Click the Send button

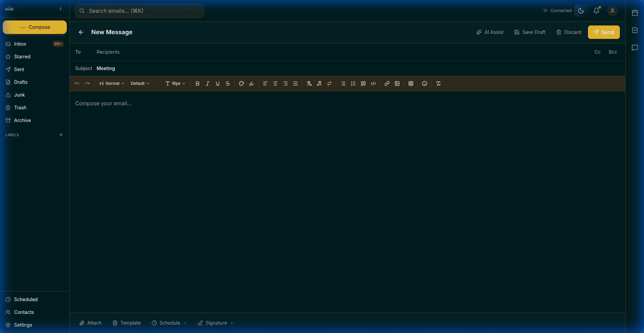[x=603, y=32]
